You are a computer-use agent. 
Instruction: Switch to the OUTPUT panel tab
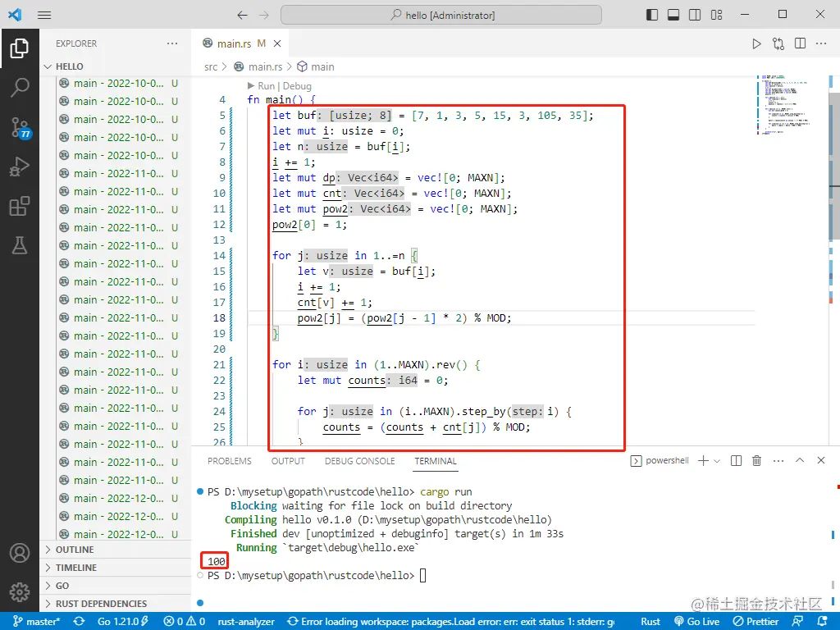(x=288, y=461)
